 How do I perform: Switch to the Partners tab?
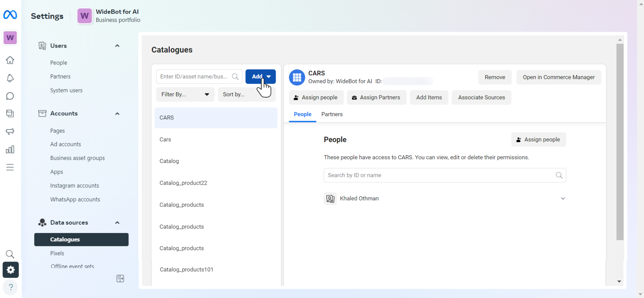332,114
